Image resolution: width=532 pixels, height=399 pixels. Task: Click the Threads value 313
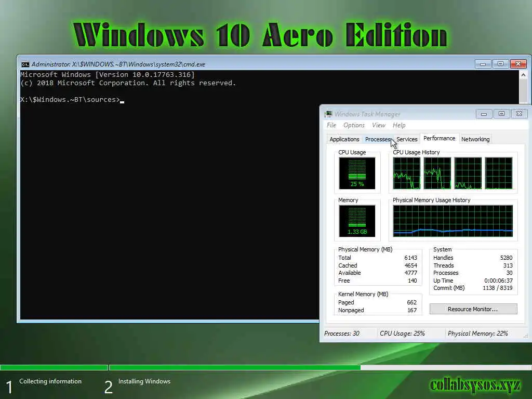508,265
